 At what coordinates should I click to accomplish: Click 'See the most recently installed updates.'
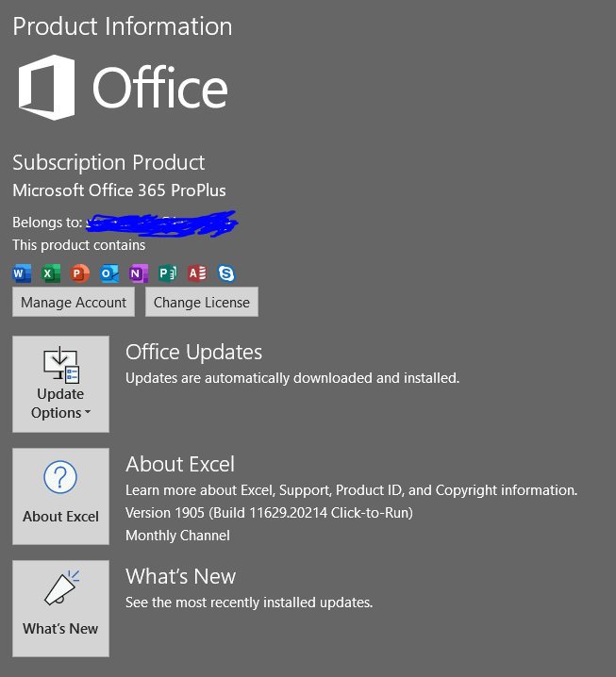point(249,603)
